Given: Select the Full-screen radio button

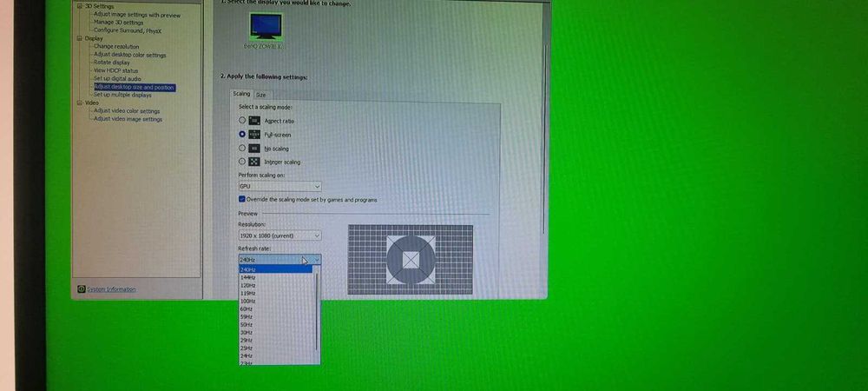Looking at the screenshot, I should (242, 134).
